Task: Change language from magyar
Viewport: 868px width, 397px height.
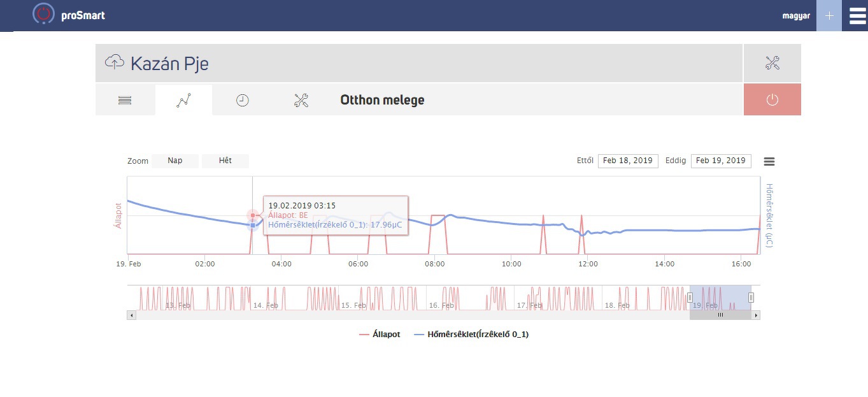Action: pos(796,16)
